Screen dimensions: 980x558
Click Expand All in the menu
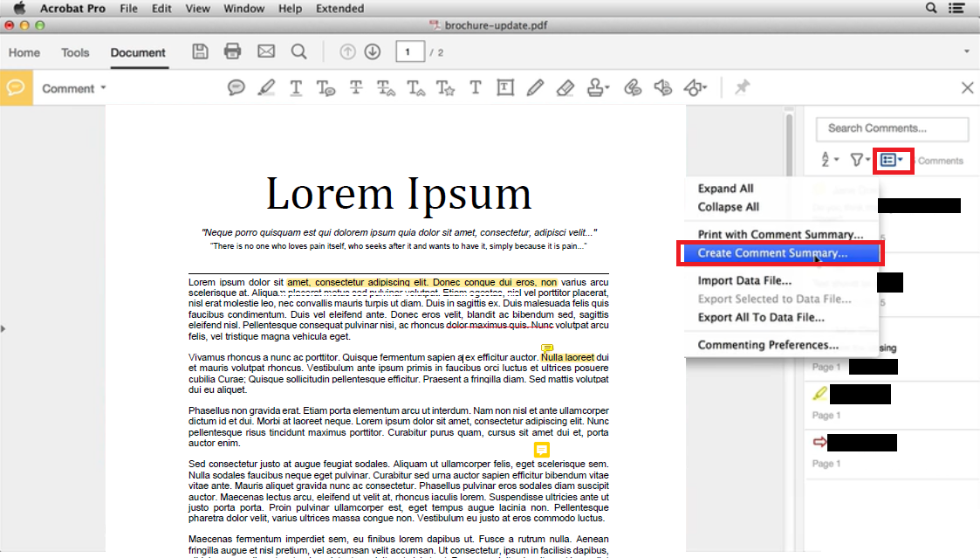723,188
